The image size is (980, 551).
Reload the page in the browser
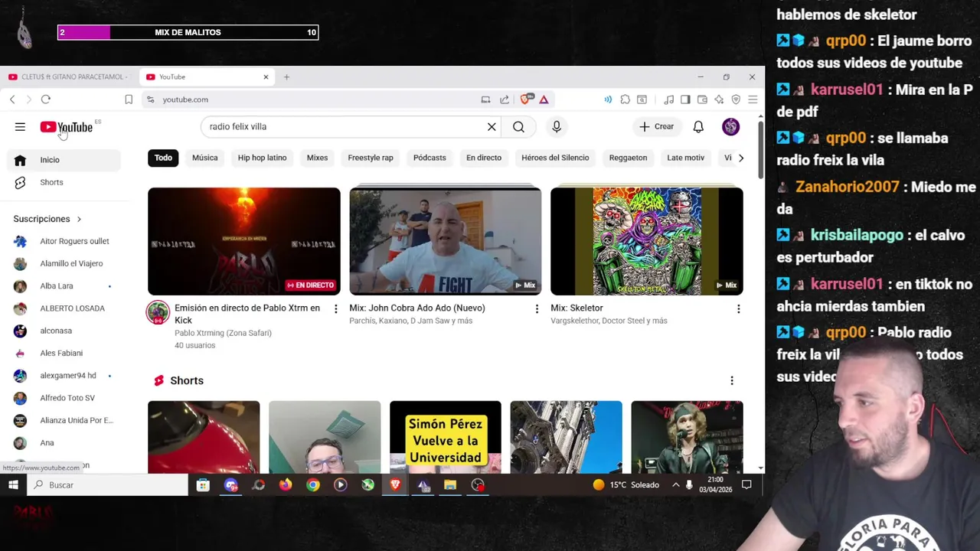pos(46,99)
